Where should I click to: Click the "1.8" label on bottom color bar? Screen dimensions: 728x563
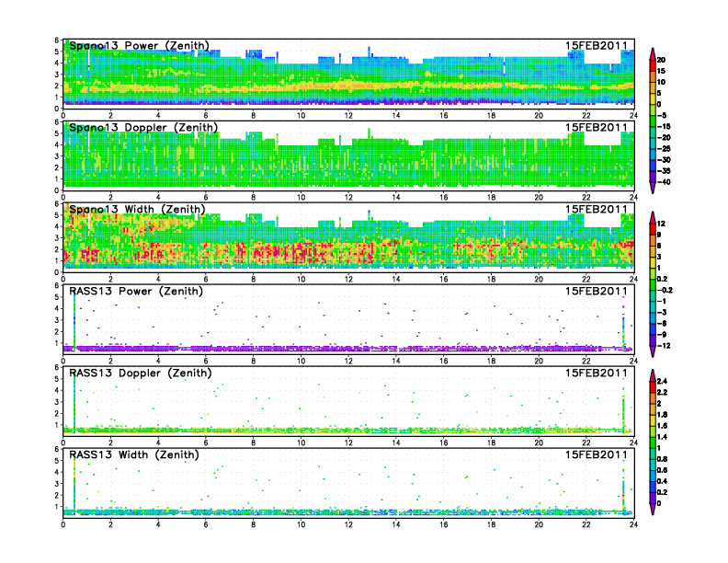pos(663,415)
